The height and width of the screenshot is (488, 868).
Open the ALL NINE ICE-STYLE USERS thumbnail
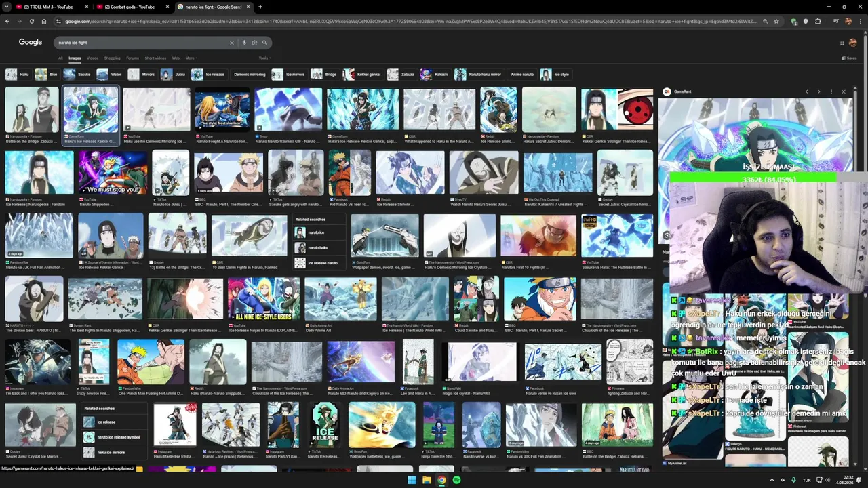tap(264, 299)
